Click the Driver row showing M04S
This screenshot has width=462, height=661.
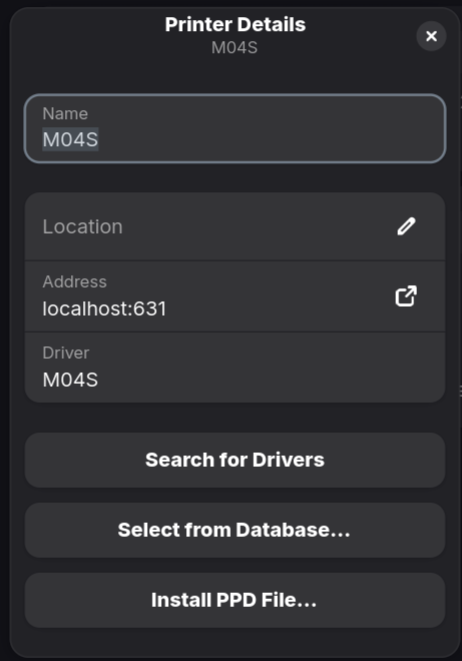(x=235, y=368)
